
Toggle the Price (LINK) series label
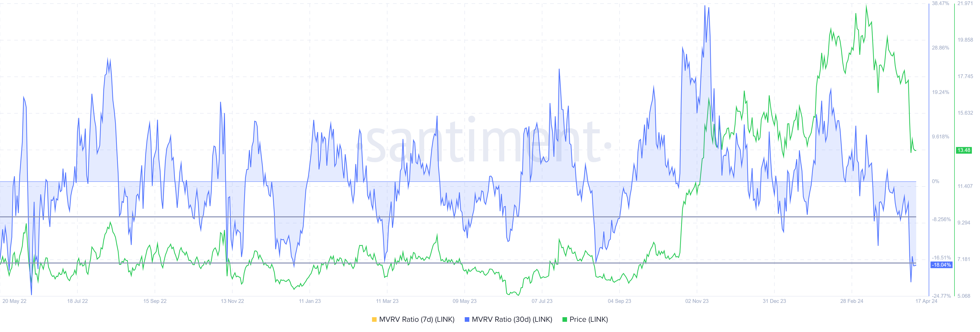[x=589, y=319]
